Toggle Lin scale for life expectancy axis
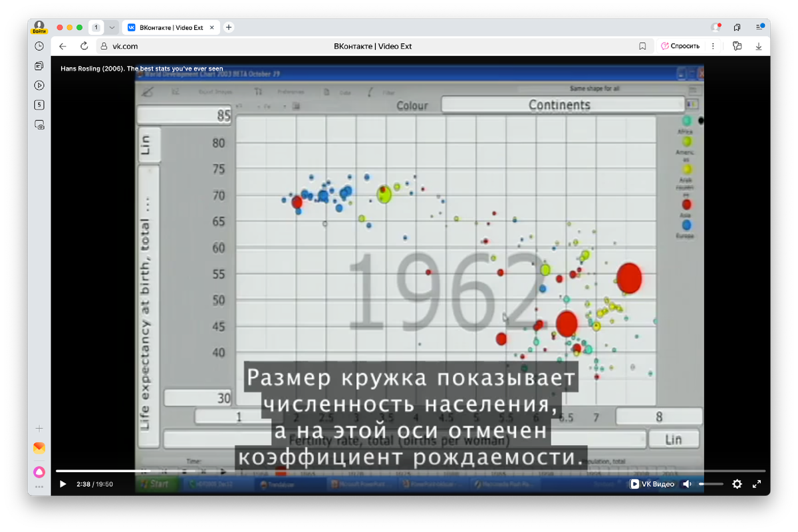The width and height of the screenshot is (798, 532). tap(149, 144)
